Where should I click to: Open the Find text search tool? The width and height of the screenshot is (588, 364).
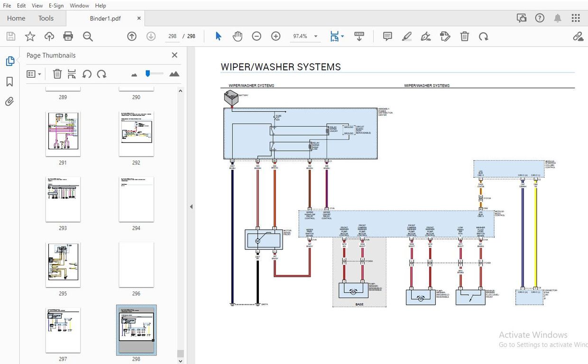pyautogui.click(x=88, y=36)
